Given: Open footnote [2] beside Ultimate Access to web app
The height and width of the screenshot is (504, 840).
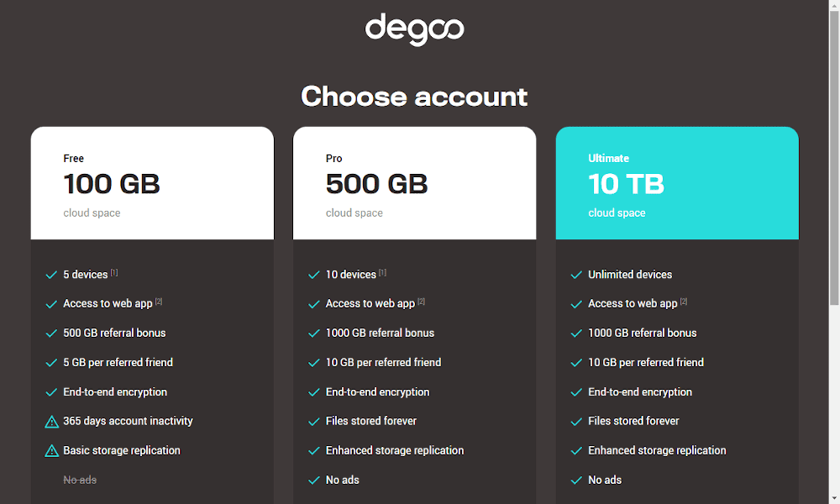Looking at the screenshot, I should pos(684,302).
